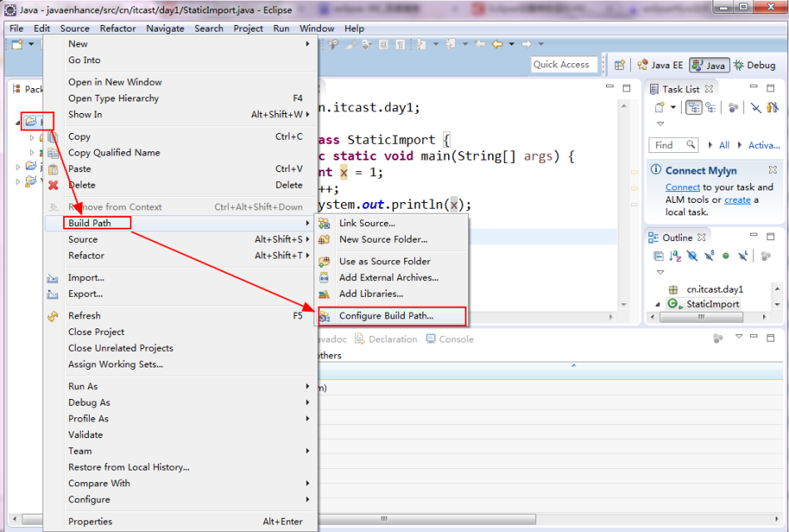This screenshot has width=789, height=532.
Task: Open the Task List view menu triangle
Action: tap(660, 123)
